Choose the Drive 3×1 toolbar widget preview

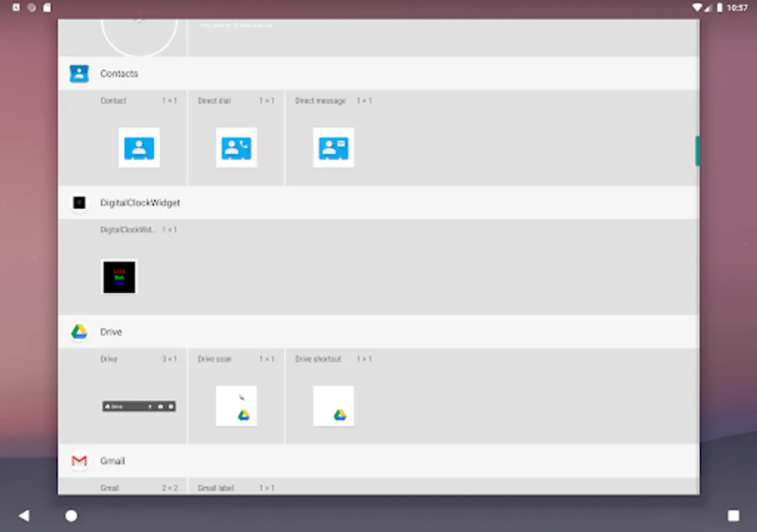pyautogui.click(x=139, y=406)
